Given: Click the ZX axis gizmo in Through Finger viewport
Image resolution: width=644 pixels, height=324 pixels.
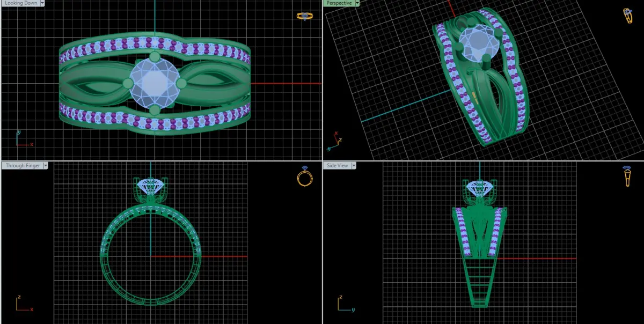Looking at the screenshot, I should 24,303.
